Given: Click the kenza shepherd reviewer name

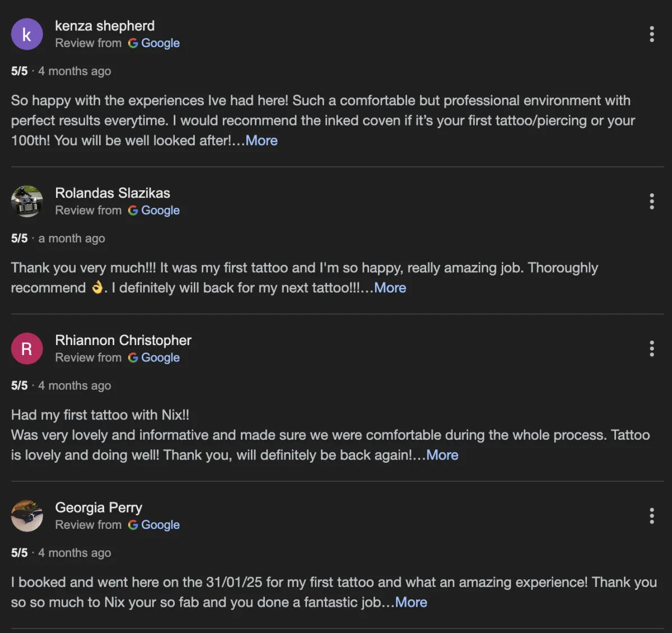Looking at the screenshot, I should (105, 26).
